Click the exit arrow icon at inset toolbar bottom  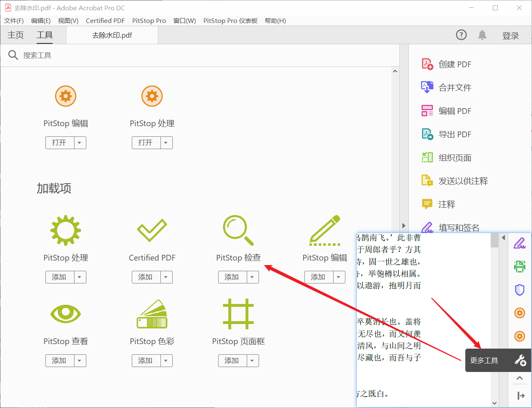click(521, 395)
